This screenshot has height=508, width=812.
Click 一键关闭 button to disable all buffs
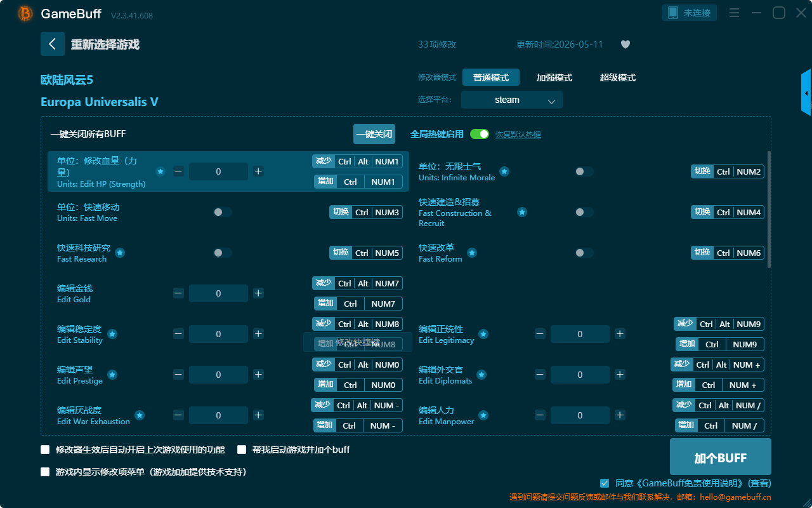click(374, 134)
